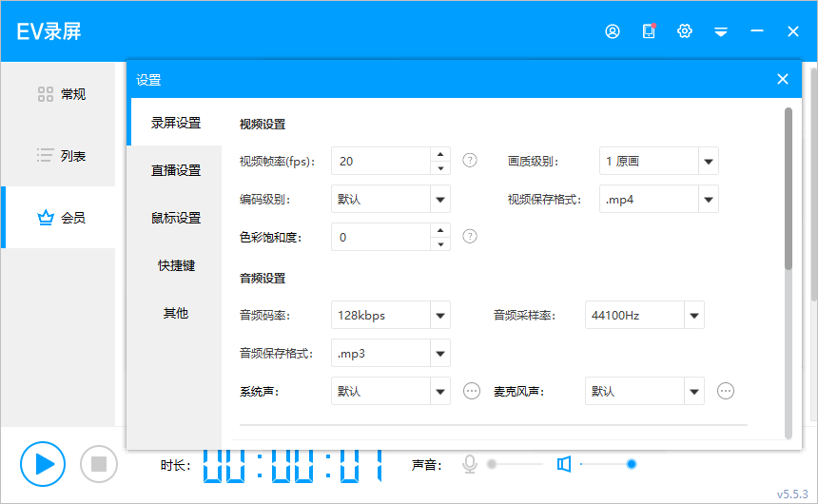Screen dimensions: 818x504
Task: Switch to the 鼠标设置 tab
Action: click(176, 218)
